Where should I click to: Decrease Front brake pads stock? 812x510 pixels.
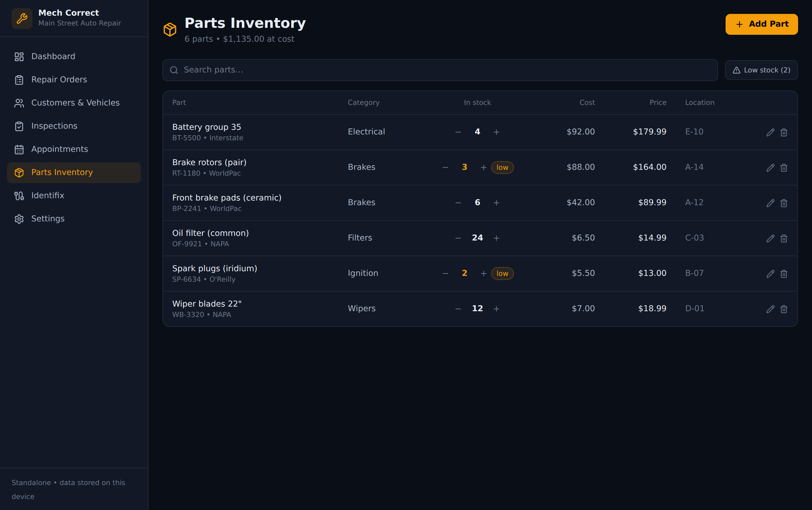[458, 203]
